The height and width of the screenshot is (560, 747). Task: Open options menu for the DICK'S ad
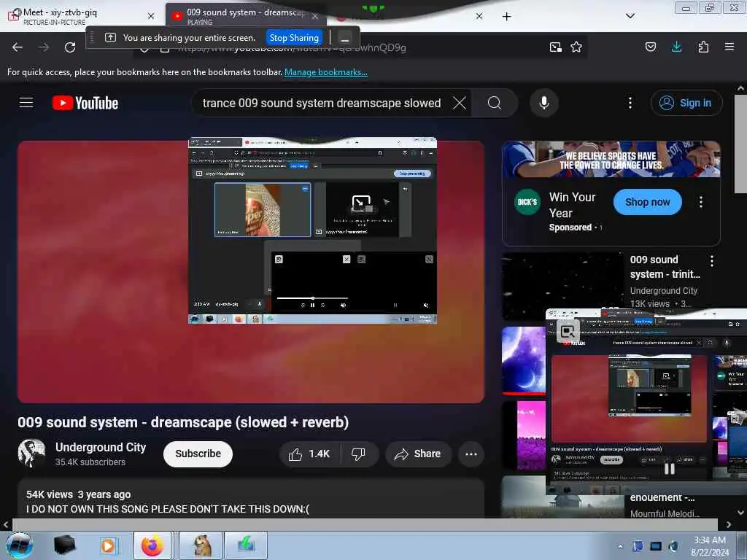[701, 202]
